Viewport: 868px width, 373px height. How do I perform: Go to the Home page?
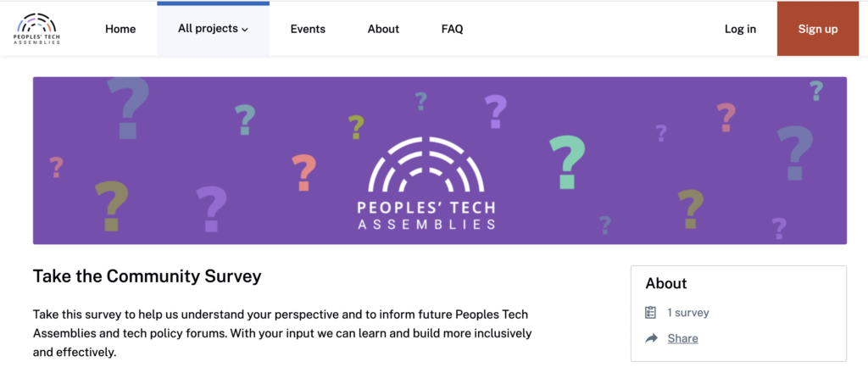(120, 30)
